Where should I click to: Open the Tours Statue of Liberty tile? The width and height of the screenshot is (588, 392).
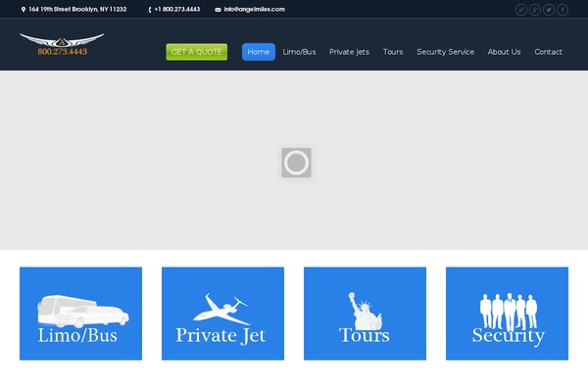[365, 314]
